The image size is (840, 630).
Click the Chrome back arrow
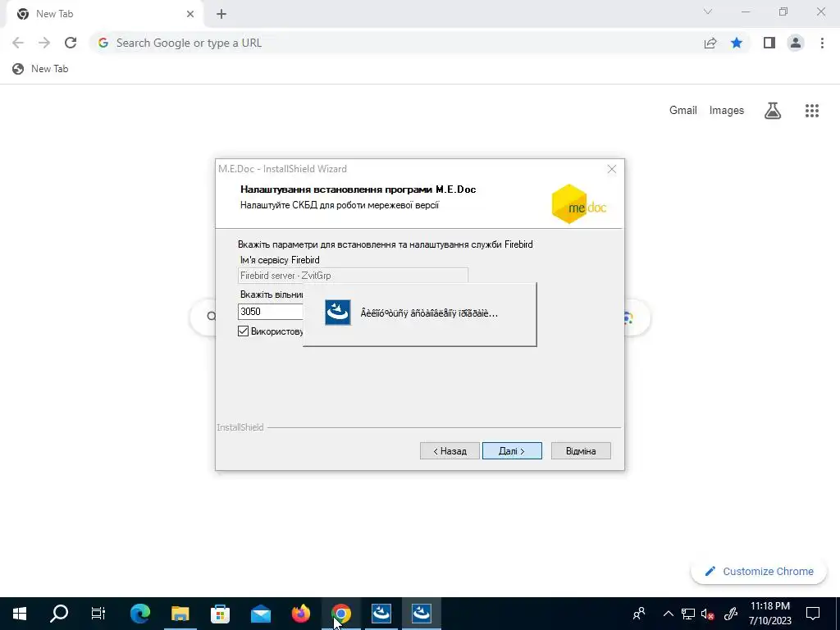point(18,43)
